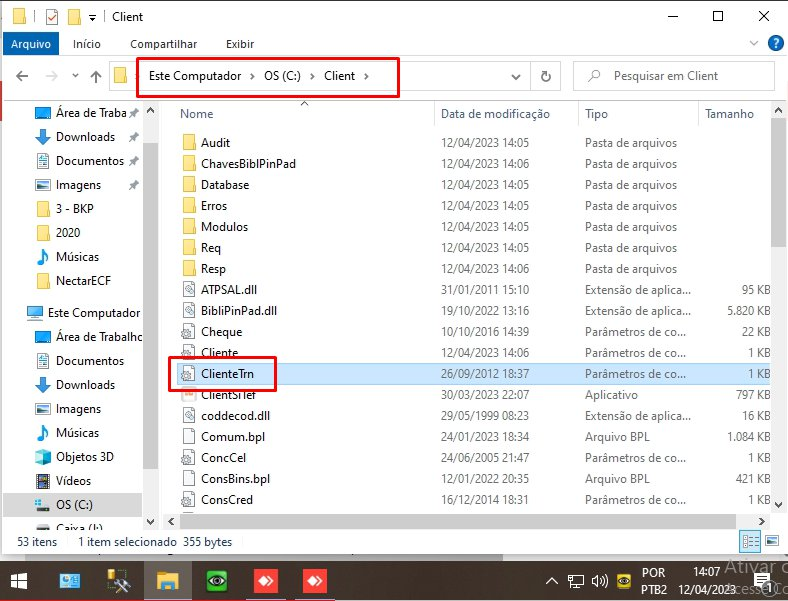Screen dimensions: 788x601
Task: Show hidden icons in the system tray
Action: pos(551,580)
